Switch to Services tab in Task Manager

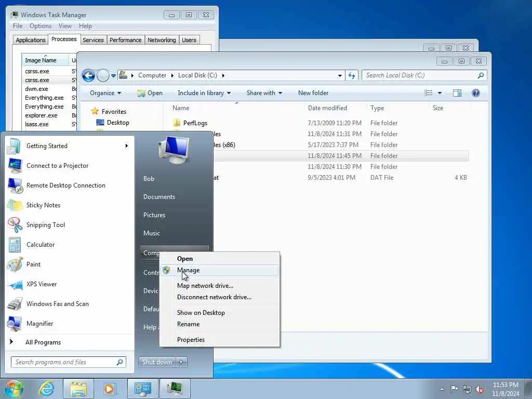pyautogui.click(x=93, y=40)
